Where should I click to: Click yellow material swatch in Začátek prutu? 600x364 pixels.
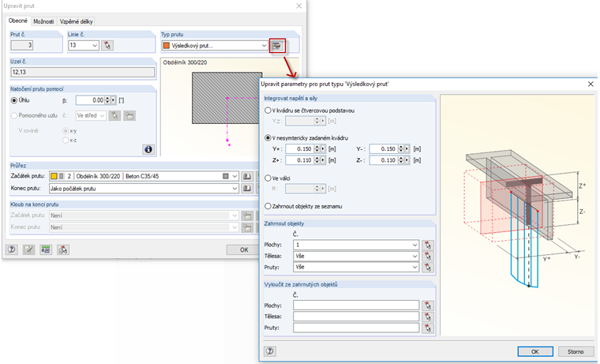click(x=54, y=176)
